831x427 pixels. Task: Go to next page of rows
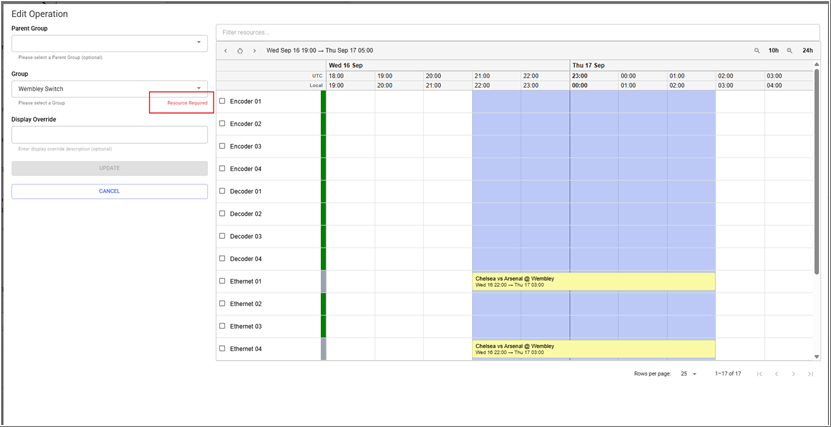(x=793, y=374)
